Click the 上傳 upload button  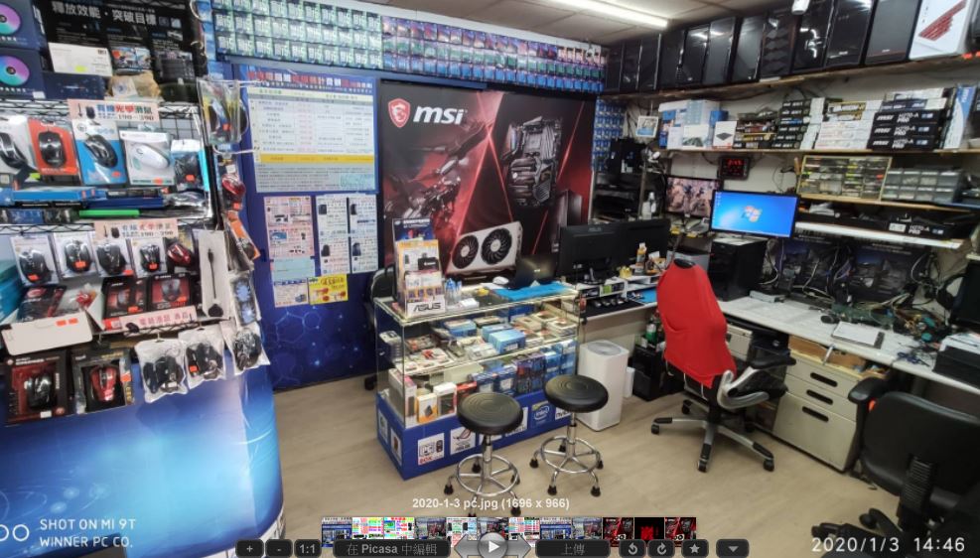click(x=573, y=549)
